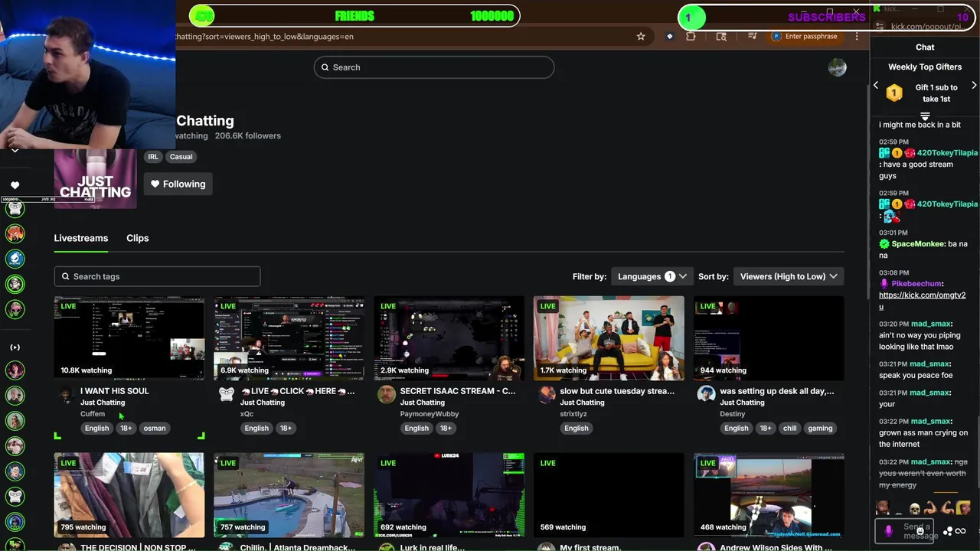Click the Search tags input box
980x551 pixels.
pos(157,276)
